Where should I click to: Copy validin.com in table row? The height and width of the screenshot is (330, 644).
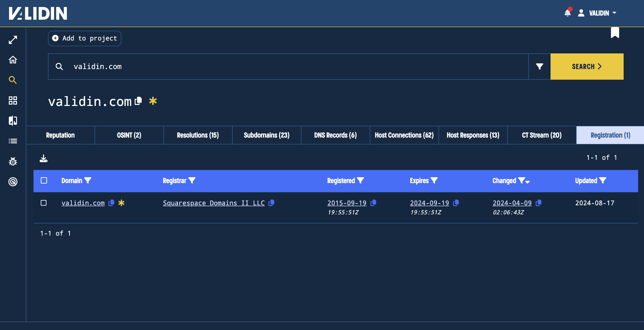pyautogui.click(x=111, y=203)
